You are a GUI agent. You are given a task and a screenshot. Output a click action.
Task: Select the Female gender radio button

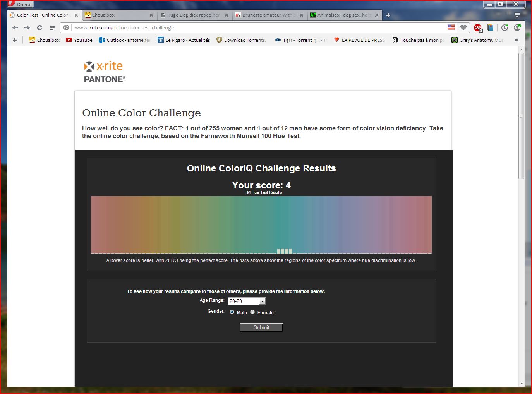252,312
